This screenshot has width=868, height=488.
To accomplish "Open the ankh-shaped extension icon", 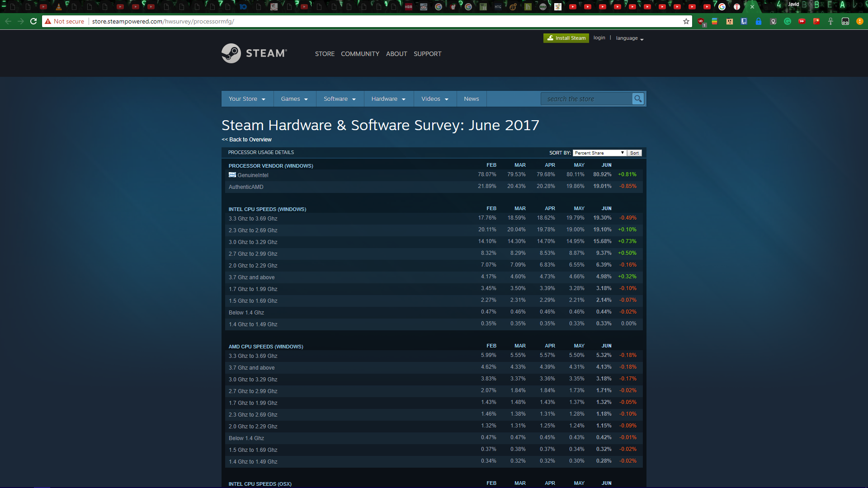I will click(x=830, y=21).
